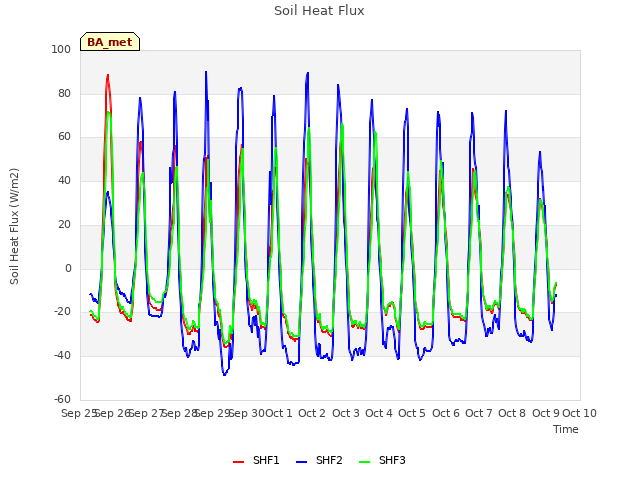The image size is (640, 480).
Task: Click the y-axis label 40
Action: click(64, 180)
